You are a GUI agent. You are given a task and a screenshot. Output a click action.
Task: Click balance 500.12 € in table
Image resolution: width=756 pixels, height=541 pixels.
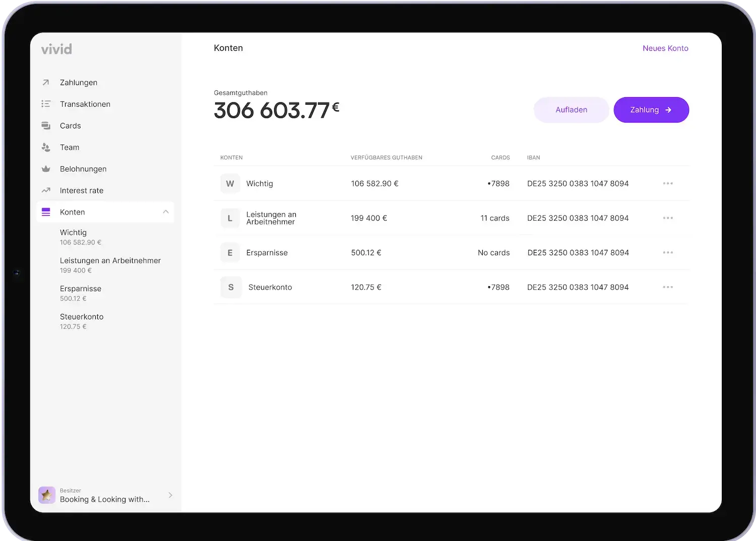pyautogui.click(x=366, y=253)
